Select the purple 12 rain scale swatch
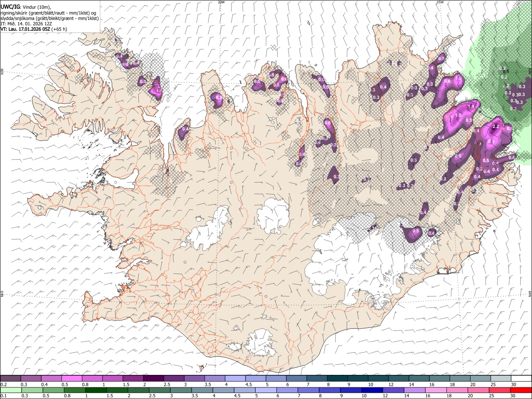This screenshot has width=532, height=399. coord(393,390)
